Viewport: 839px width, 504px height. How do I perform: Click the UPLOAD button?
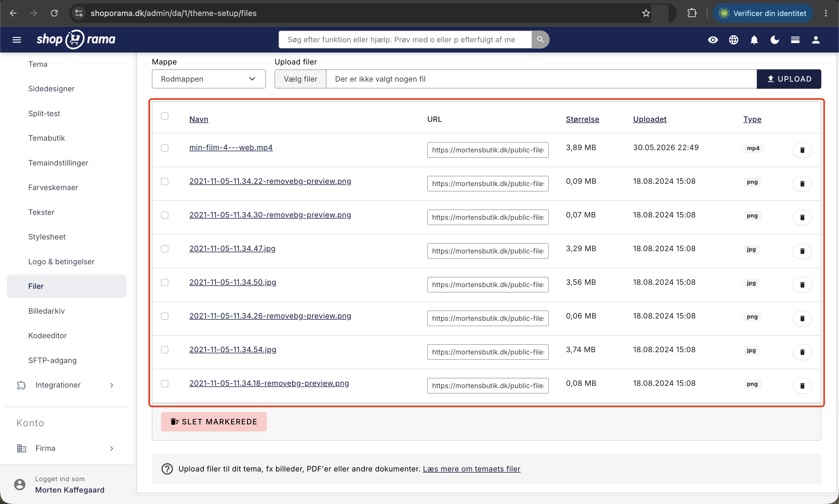789,79
